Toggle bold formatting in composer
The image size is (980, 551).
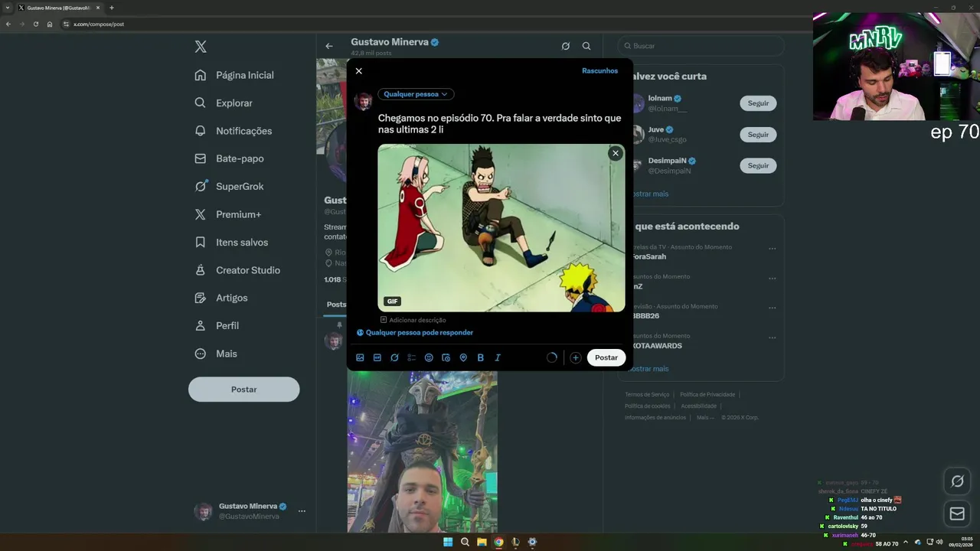(x=481, y=357)
